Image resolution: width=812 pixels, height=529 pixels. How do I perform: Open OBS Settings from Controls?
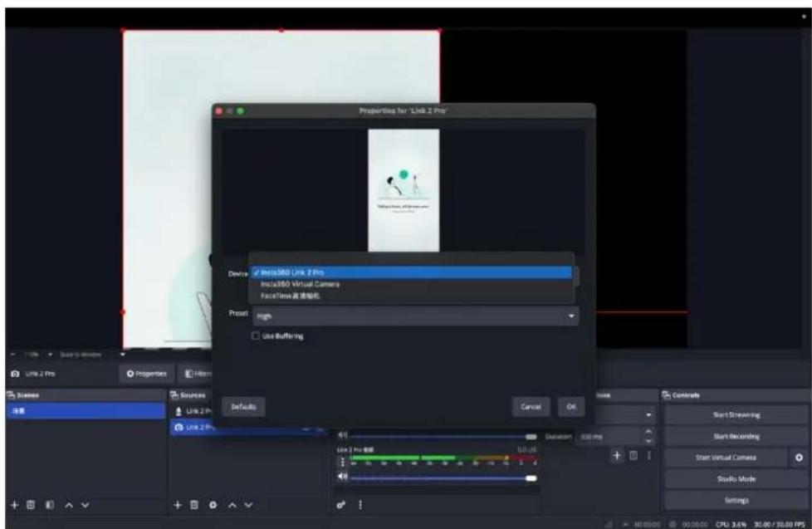pos(736,500)
